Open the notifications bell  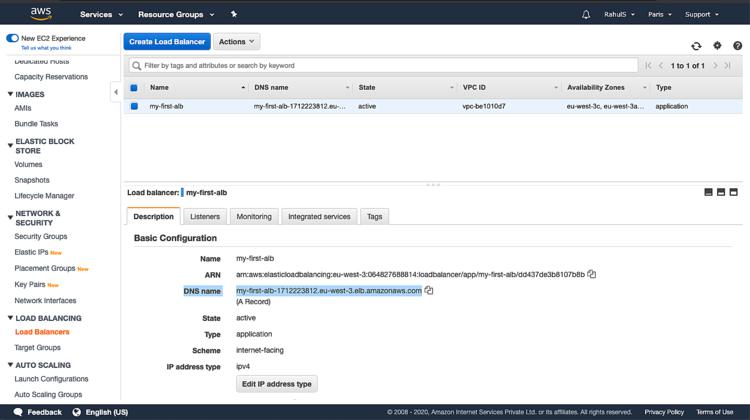coord(586,15)
